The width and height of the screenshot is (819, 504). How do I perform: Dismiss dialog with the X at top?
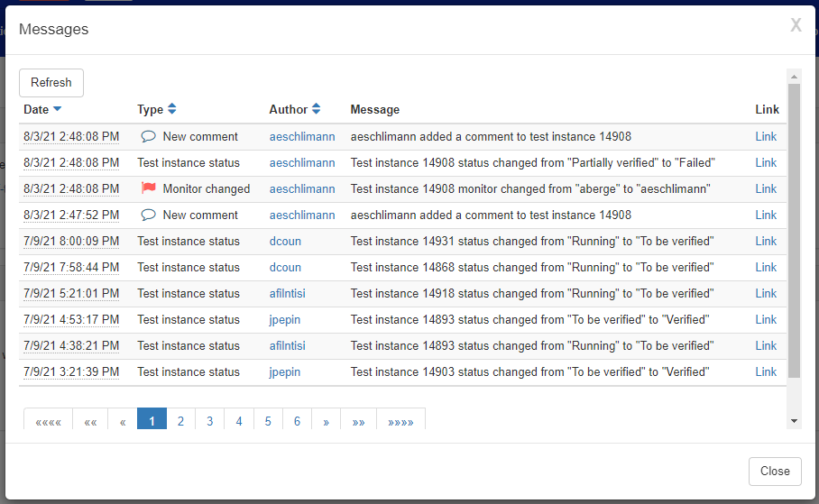pyautogui.click(x=796, y=24)
